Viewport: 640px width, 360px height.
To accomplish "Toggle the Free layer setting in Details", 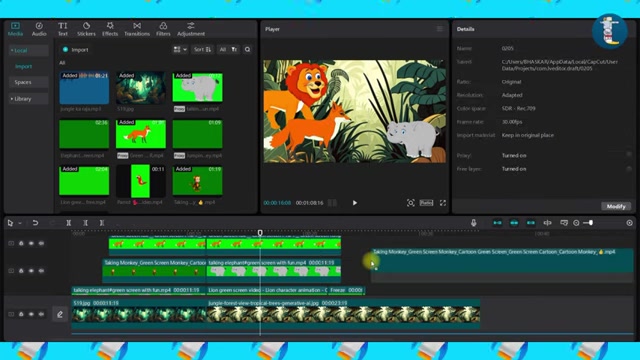I will [629, 169].
